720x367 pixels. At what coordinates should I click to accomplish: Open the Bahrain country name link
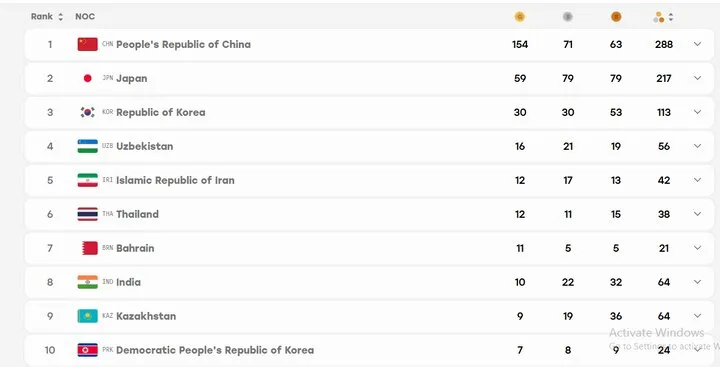click(x=135, y=248)
